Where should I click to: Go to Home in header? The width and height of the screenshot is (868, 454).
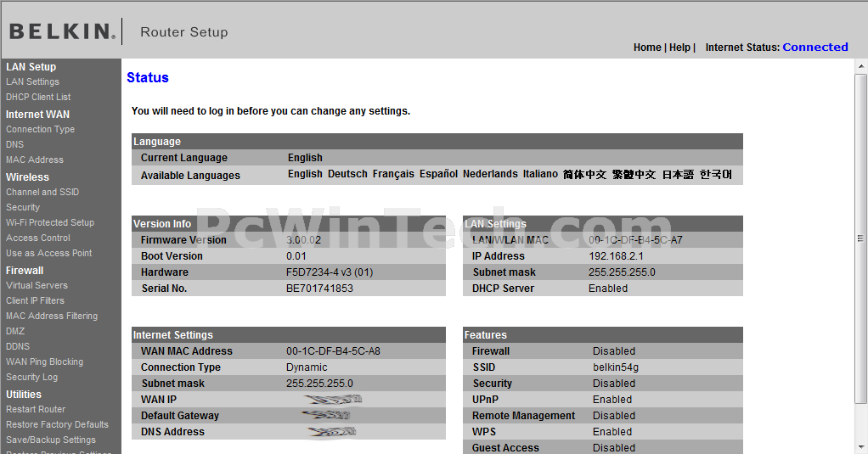click(647, 48)
